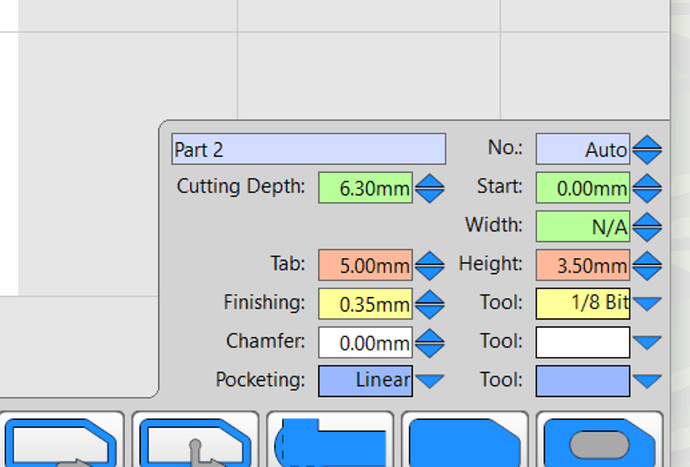The height and width of the screenshot is (467, 690).
Task: Adjust the Finishing stepper arrows
Action: (430, 304)
